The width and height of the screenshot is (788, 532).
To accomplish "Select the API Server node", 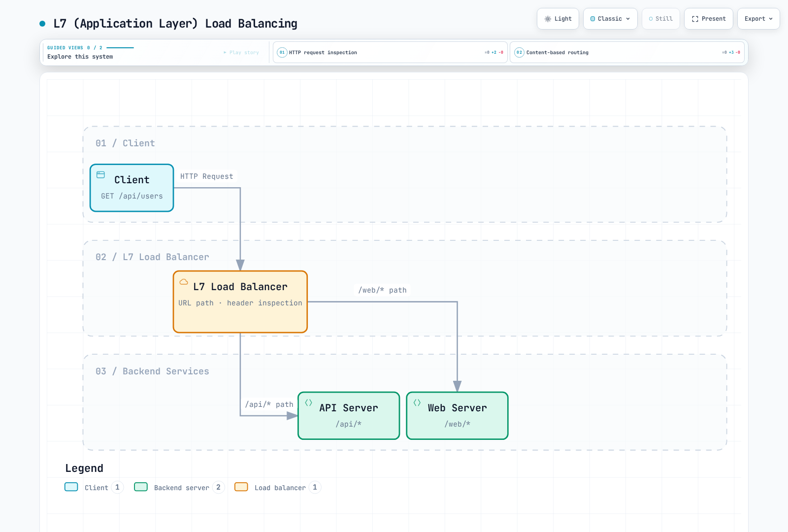I will (349, 415).
